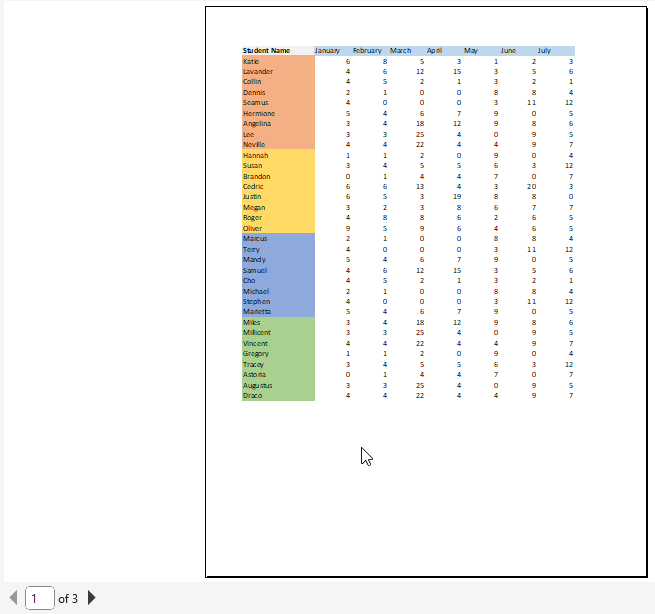The width and height of the screenshot is (655, 614).
Task: Click the name 'Marietta'
Action: point(257,312)
